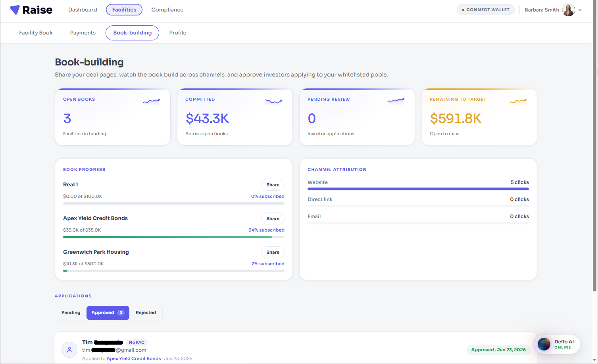Viewport: 598px width, 364px height.
Task: Click the Greenwich Park Housing progress bar
Action: click(x=174, y=271)
